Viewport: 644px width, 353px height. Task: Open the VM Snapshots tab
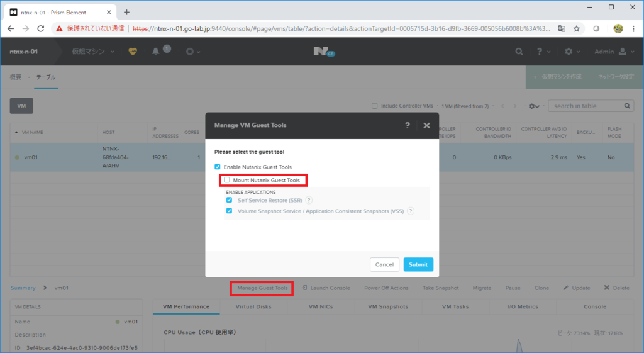coord(388,306)
